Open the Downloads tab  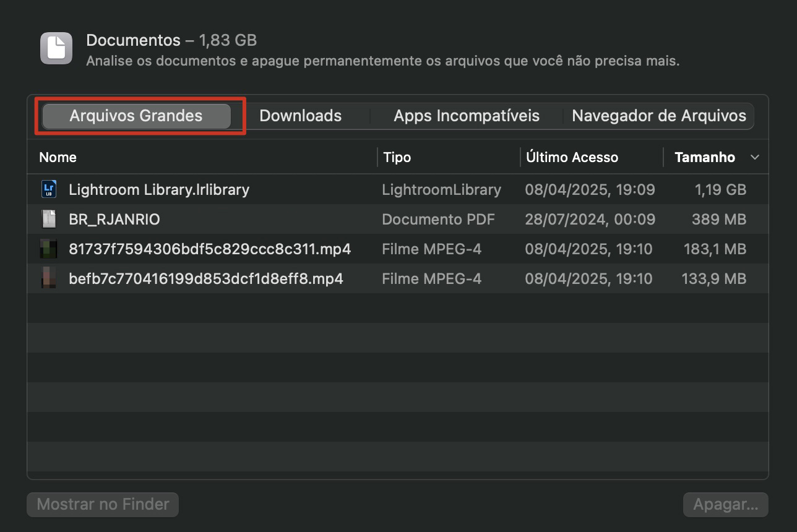[300, 116]
